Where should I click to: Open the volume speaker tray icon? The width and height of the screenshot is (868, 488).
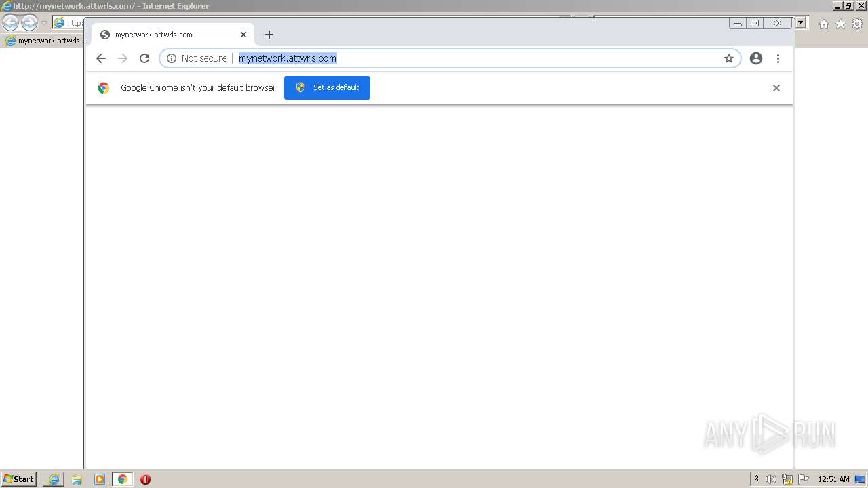pyautogui.click(x=771, y=479)
